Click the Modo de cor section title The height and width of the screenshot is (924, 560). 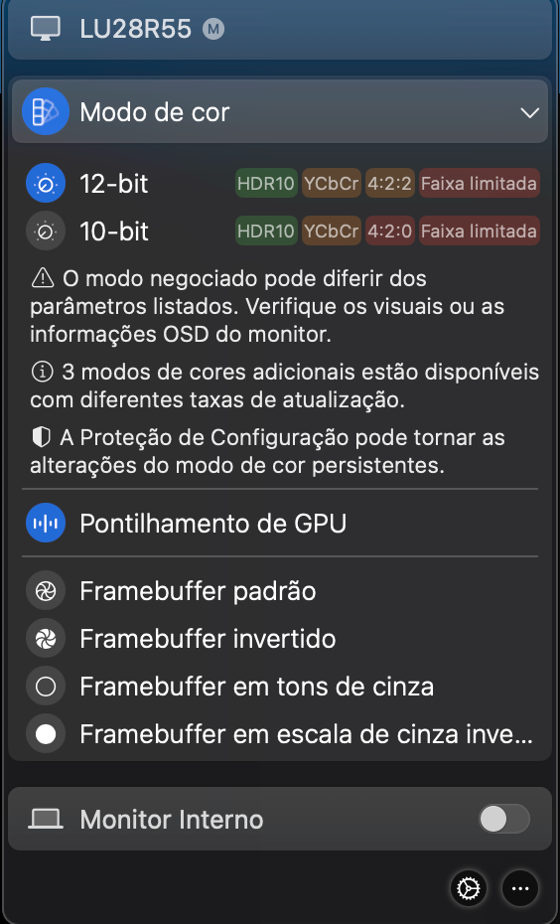coord(154,112)
